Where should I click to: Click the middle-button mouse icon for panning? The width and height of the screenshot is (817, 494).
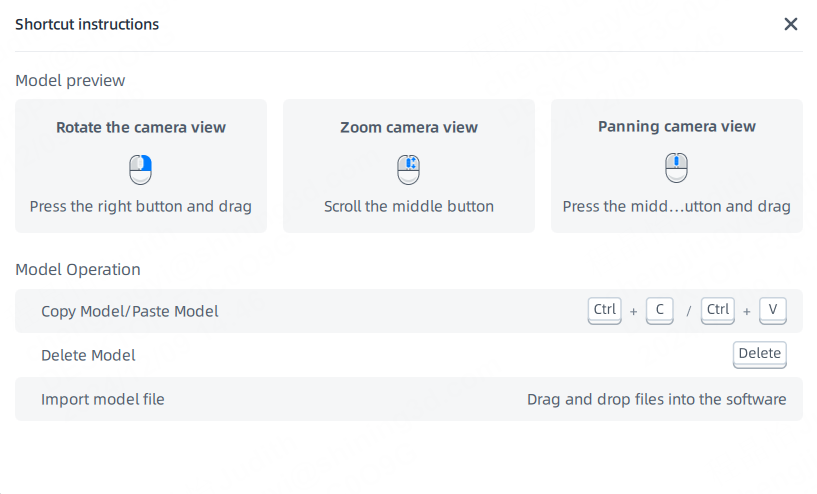676,167
